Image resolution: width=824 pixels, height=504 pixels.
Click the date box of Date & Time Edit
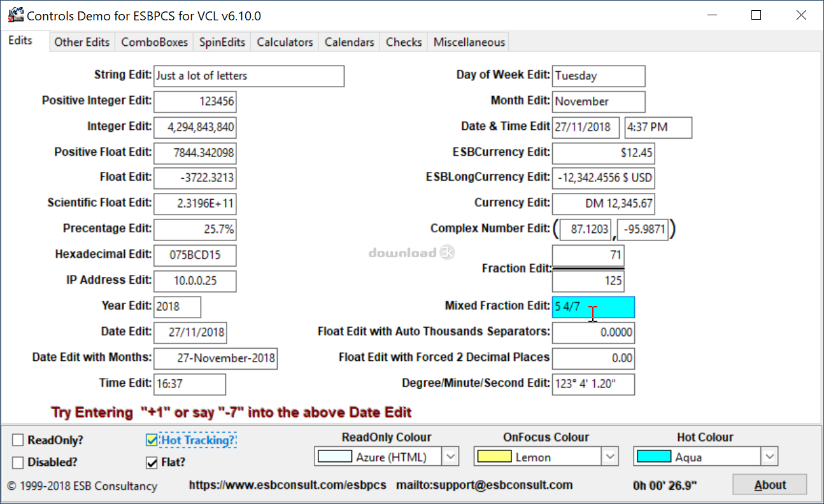[586, 127]
